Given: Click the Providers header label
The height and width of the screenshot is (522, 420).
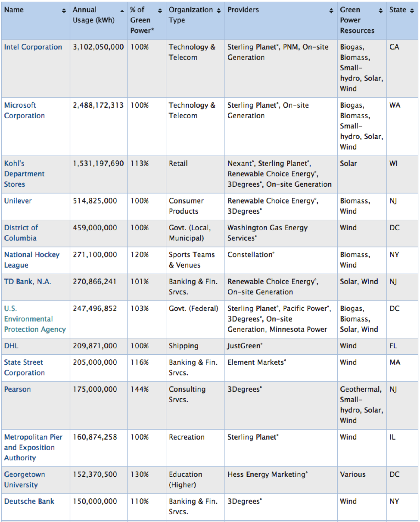Looking at the screenshot, I should (x=243, y=9).
